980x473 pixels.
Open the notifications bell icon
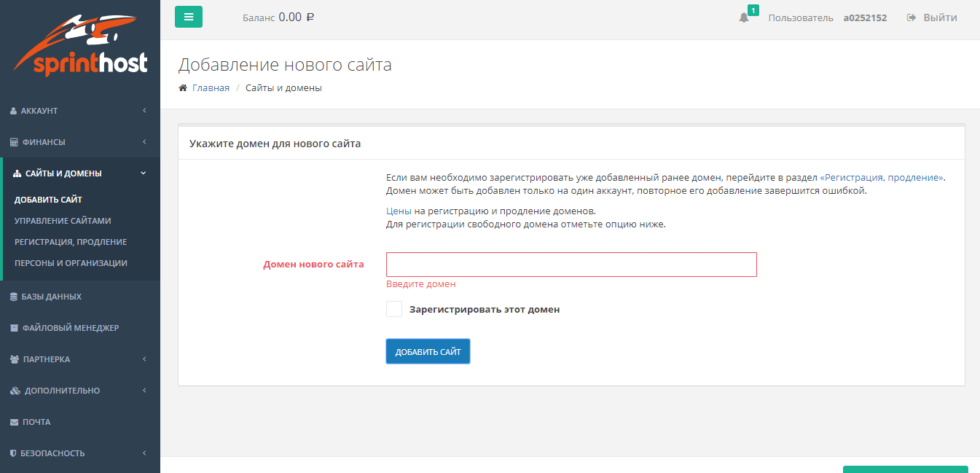[x=743, y=17]
